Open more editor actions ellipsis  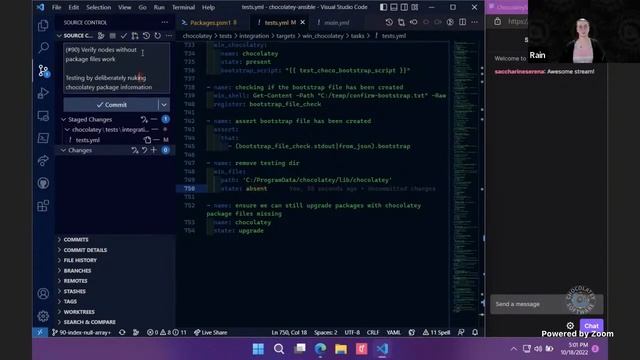click(474, 22)
